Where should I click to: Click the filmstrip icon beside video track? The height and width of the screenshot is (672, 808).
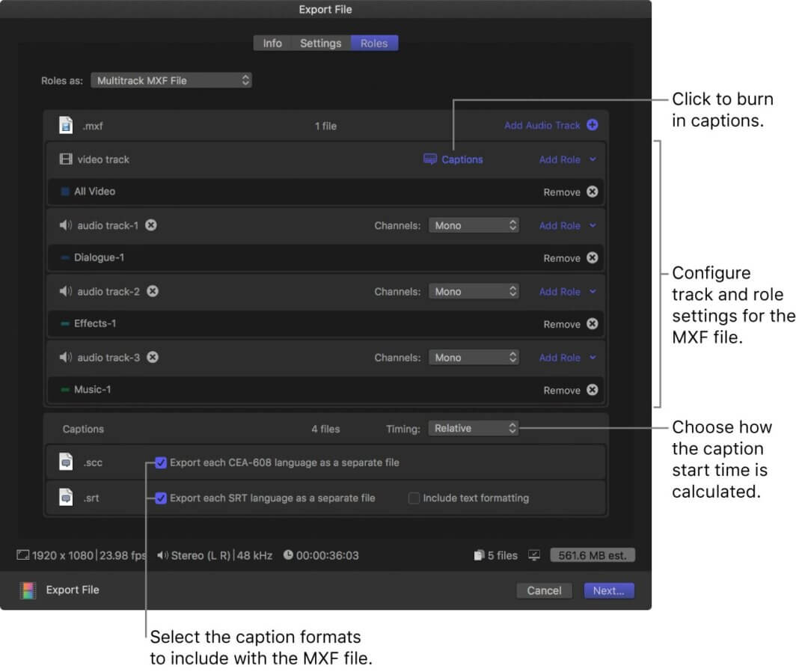67,159
